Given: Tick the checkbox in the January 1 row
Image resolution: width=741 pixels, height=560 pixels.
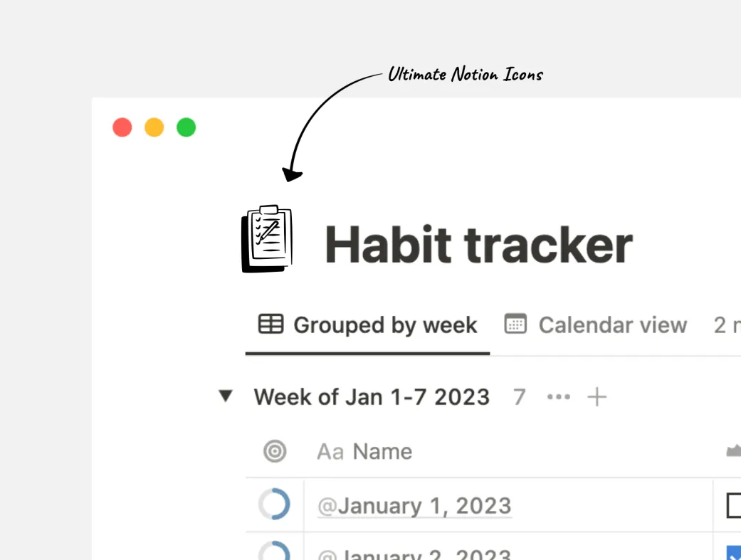Looking at the screenshot, I should [733, 506].
